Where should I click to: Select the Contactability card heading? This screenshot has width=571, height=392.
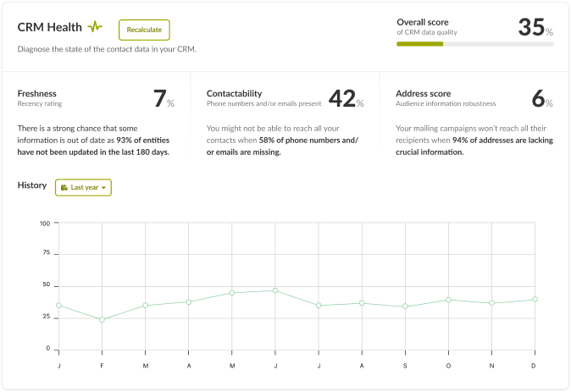234,93
